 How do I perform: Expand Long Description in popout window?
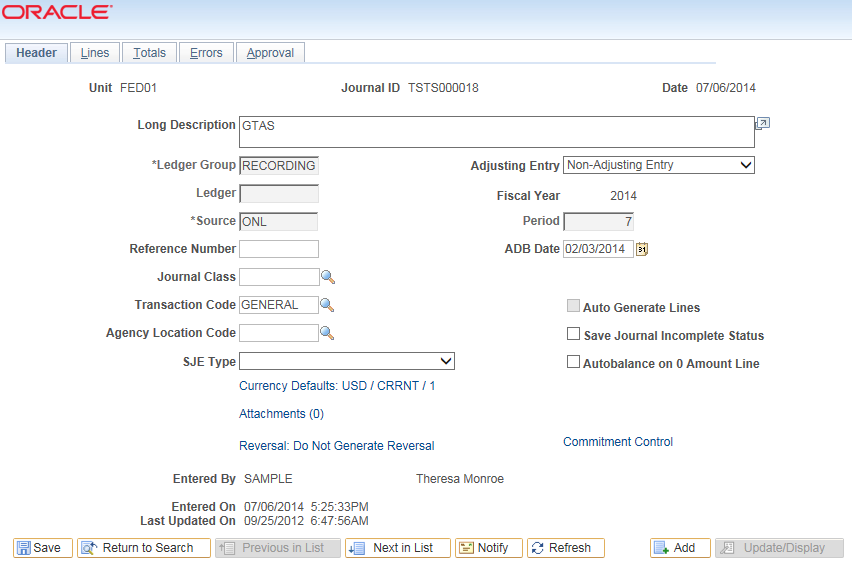point(763,123)
